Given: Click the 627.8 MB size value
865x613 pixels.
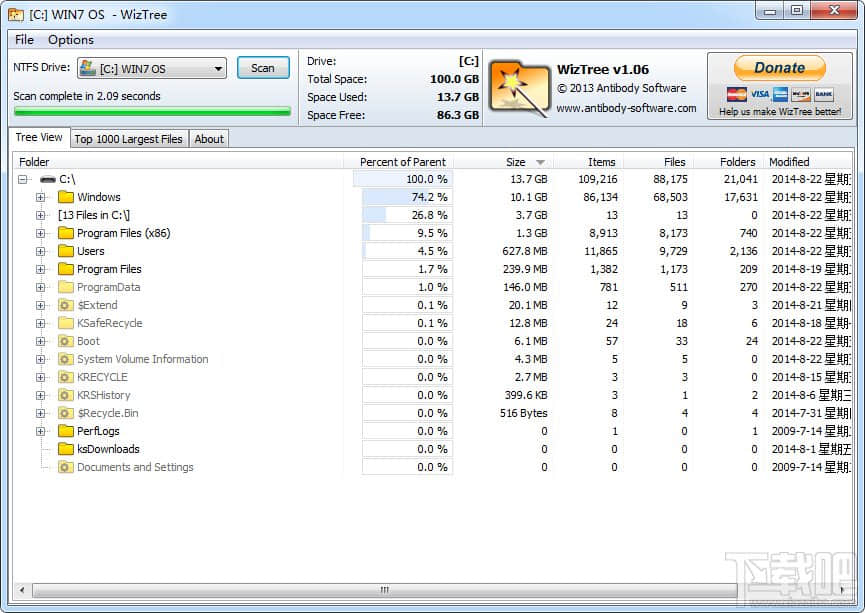Looking at the screenshot, I should click(525, 251).
